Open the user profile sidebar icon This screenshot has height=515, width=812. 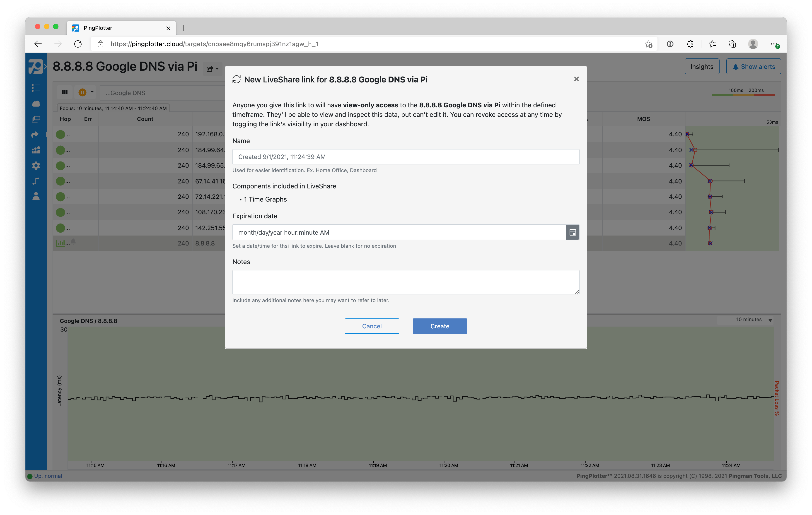[36, 197]
